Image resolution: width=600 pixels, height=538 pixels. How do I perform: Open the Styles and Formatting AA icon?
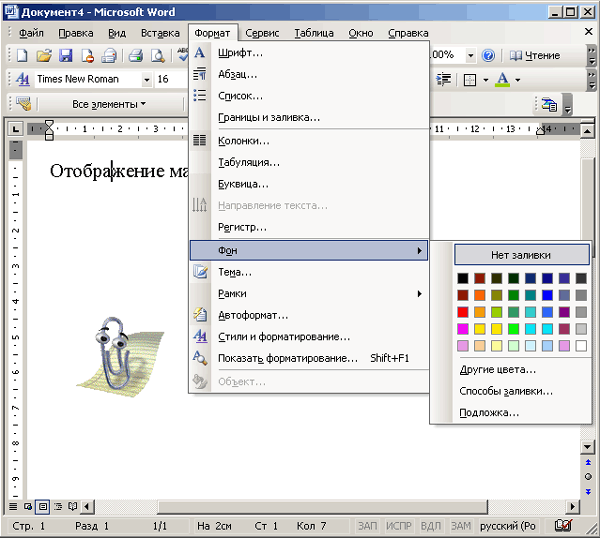pos(23,79)
